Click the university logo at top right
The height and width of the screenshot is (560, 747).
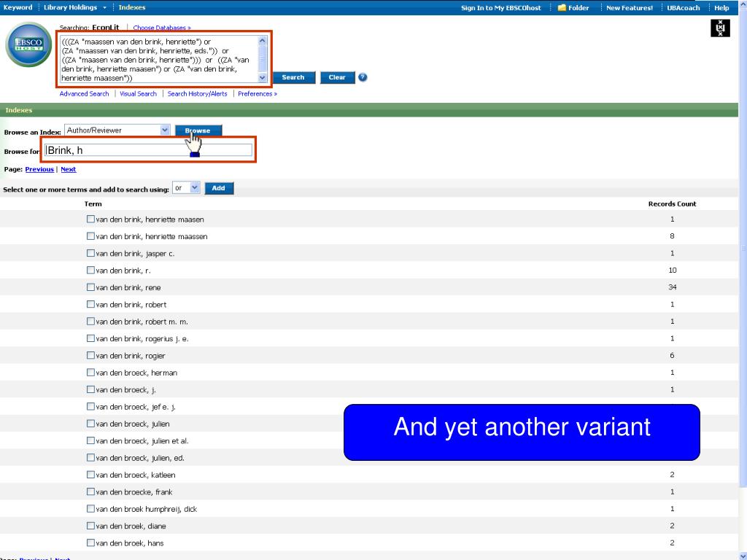point(720,28)
